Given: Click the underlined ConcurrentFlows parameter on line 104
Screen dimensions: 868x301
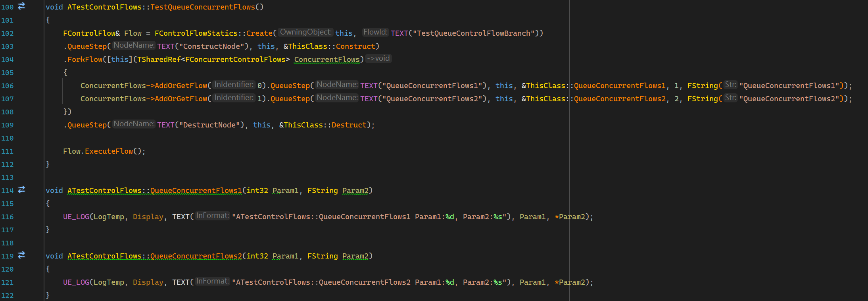Looking at the screenshot, I should (327, 60).
